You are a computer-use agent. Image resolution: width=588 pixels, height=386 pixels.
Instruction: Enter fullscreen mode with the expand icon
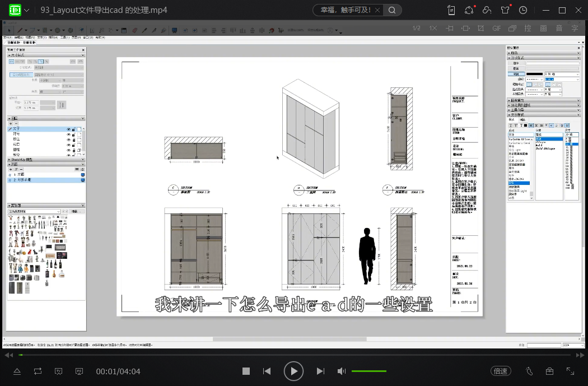click(571, 371)
